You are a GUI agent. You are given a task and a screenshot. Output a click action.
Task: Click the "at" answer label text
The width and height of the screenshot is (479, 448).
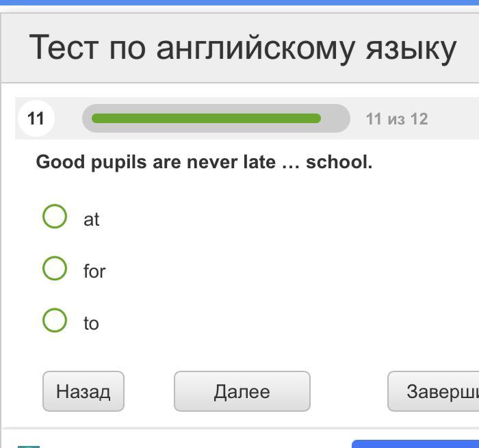(x=91, y=220)
